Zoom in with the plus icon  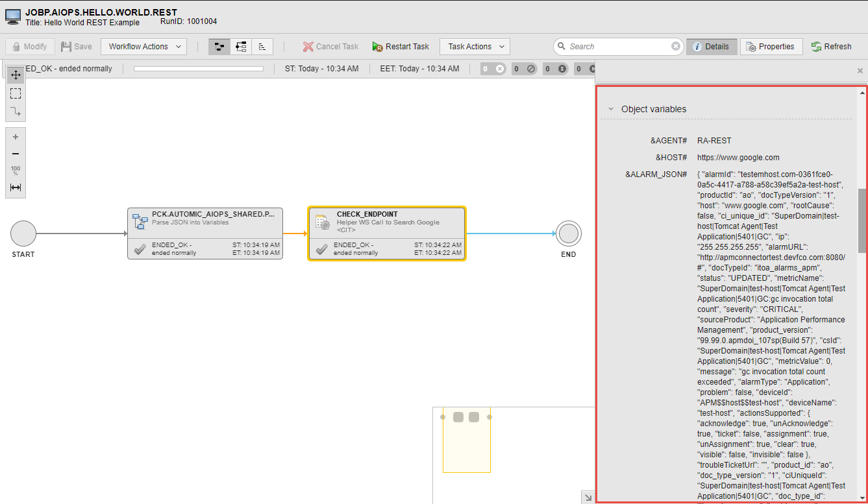(16, 137)
